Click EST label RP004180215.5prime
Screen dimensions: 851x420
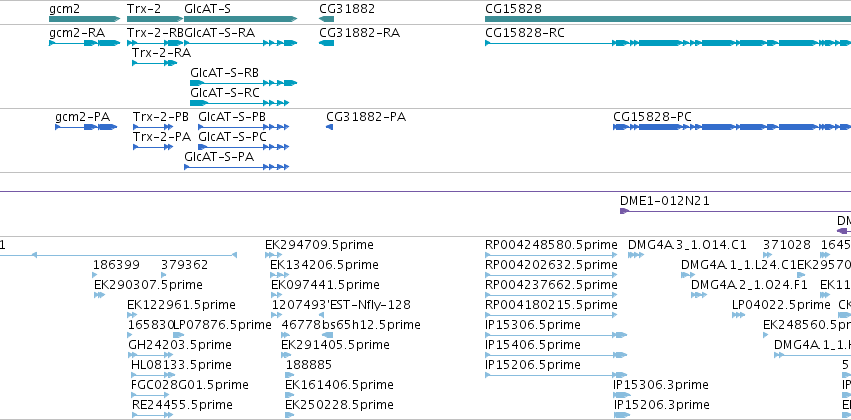pyautogui.click(x=551, y=305)
